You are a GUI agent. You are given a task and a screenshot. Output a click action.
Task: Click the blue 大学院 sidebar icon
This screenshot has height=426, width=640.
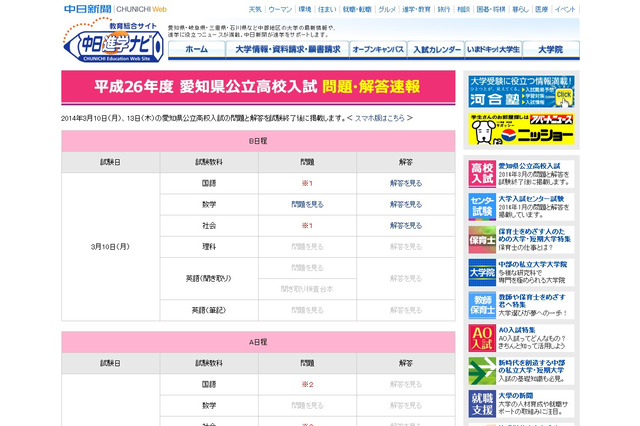482,273
